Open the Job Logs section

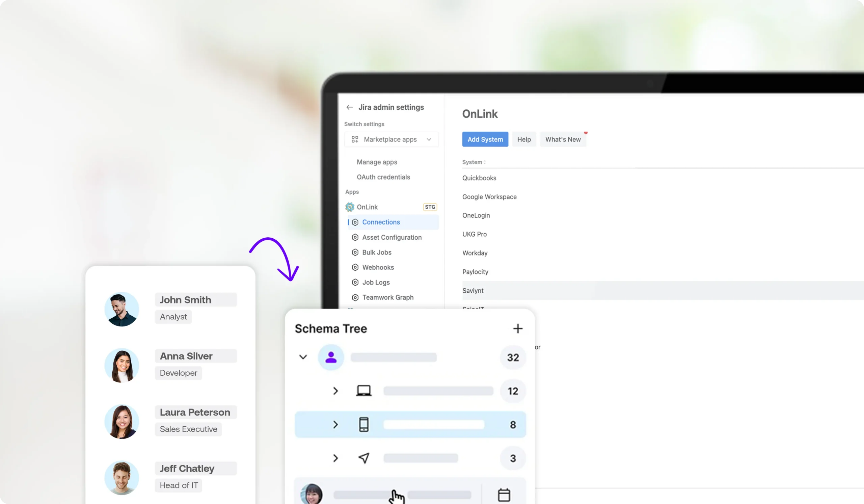376,282
